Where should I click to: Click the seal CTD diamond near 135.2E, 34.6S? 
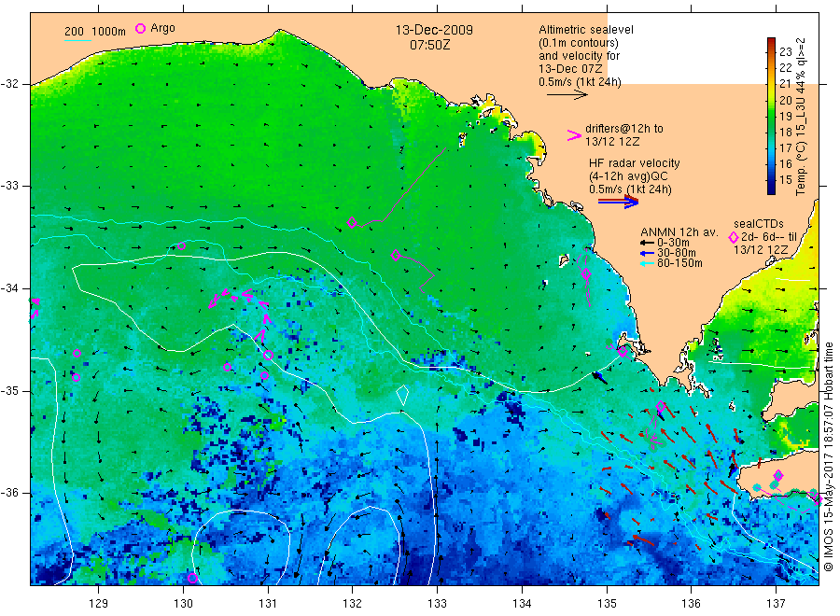point(623,352)
